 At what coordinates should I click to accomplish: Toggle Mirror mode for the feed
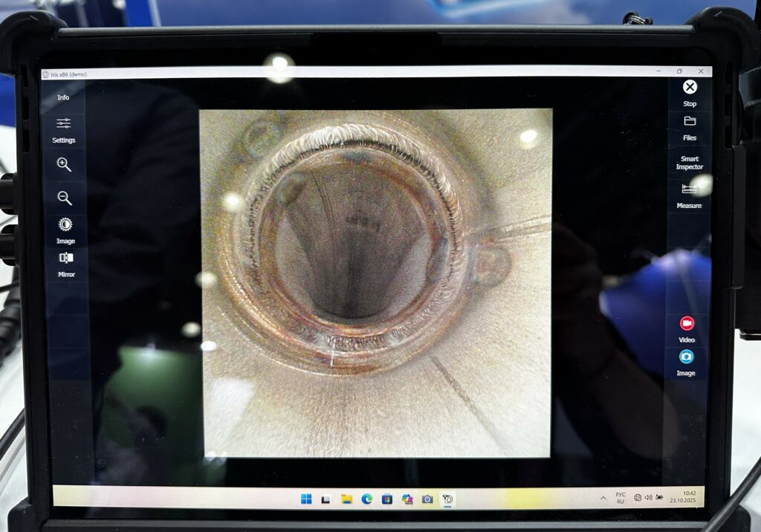[66, 258]
